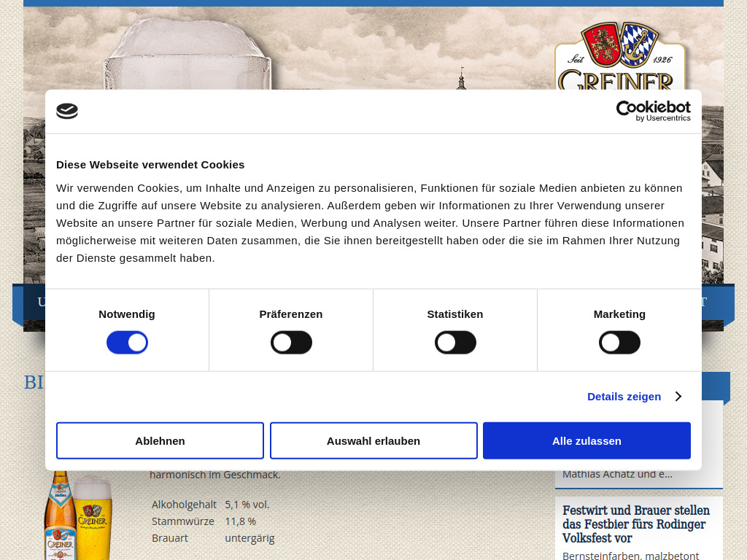
Task: Click the chevron arrow beside "Details zeigen"
Action: coord(678,396)
